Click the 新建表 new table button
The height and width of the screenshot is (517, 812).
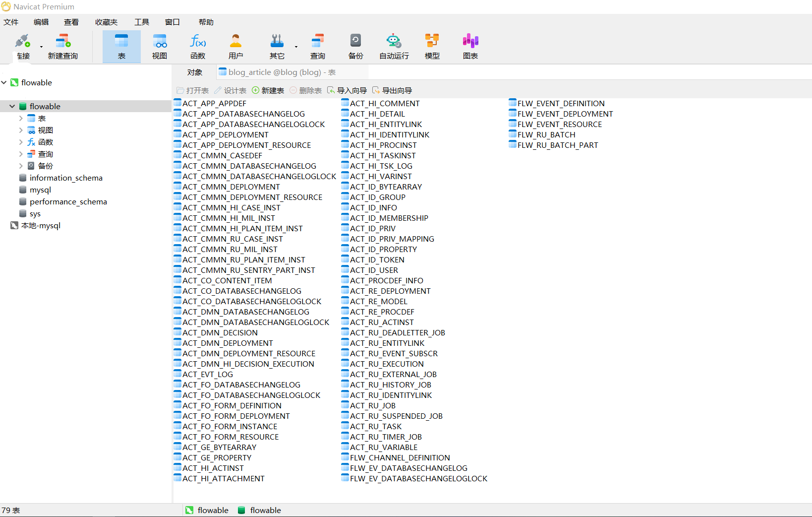[x=268, y=90]
